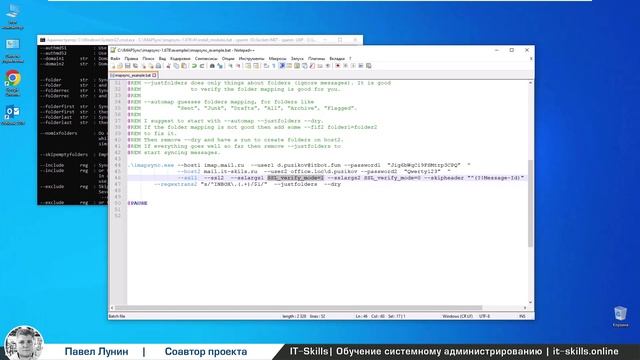Close the imapsync_example.bat tab

(x=154, y=75)
